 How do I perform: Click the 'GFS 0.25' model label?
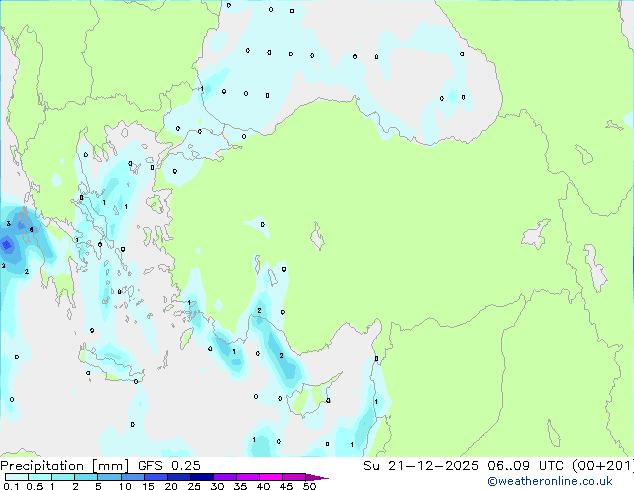pyautogui.click(x=169, y=466)
